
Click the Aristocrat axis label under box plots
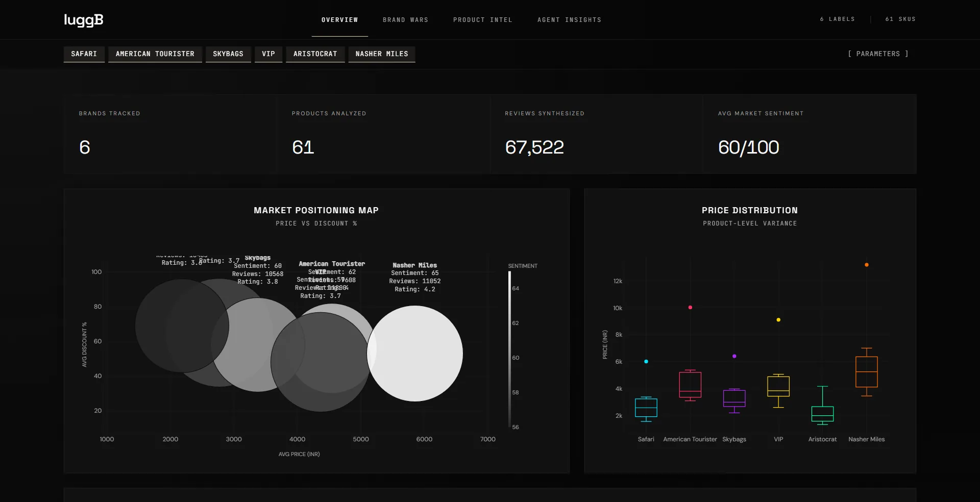tap(823, 439)
